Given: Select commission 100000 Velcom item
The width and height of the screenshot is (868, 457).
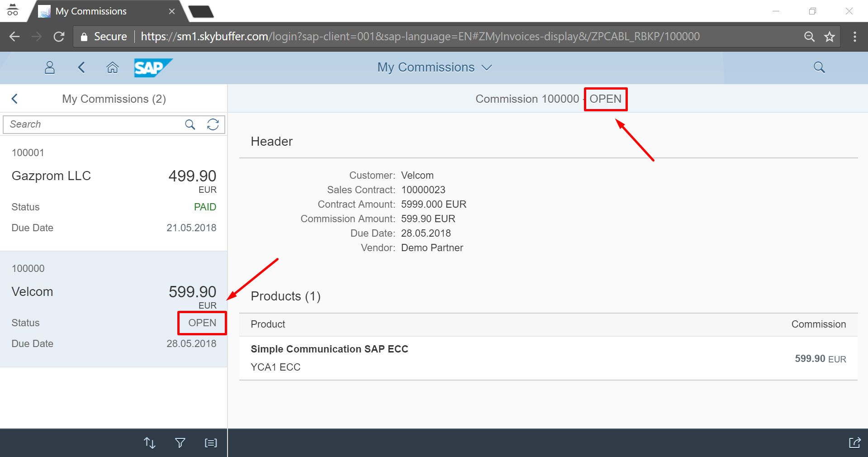Looking at the screenshot, I should tap(114, 309).
